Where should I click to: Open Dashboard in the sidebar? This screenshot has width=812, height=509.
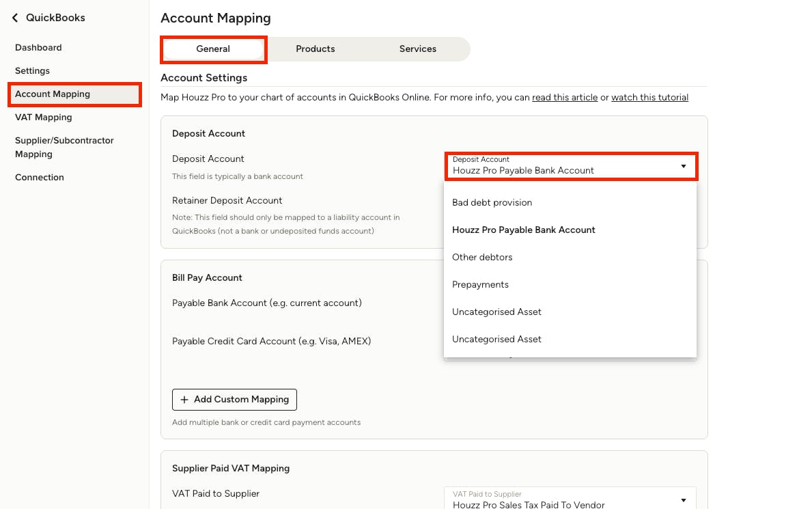[x=38, y=48]
